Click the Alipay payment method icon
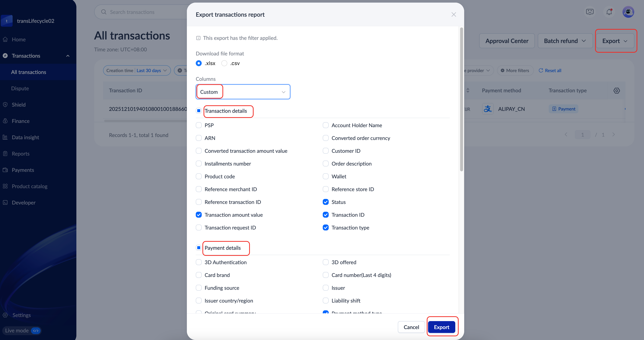 tap(488, 109)
